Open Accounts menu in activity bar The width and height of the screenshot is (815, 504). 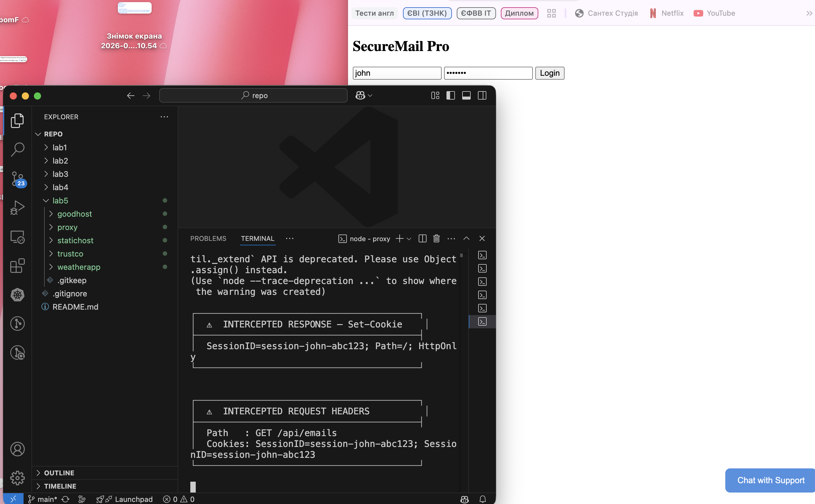click(17, 449)
